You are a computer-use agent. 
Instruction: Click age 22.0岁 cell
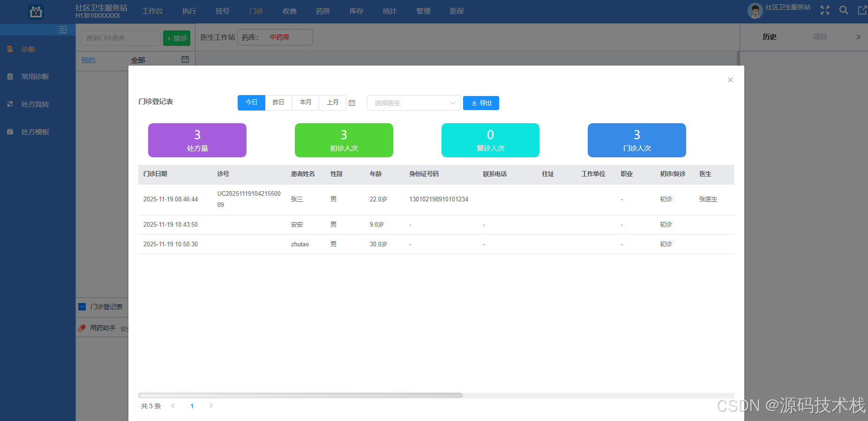[x=378, y=199]
